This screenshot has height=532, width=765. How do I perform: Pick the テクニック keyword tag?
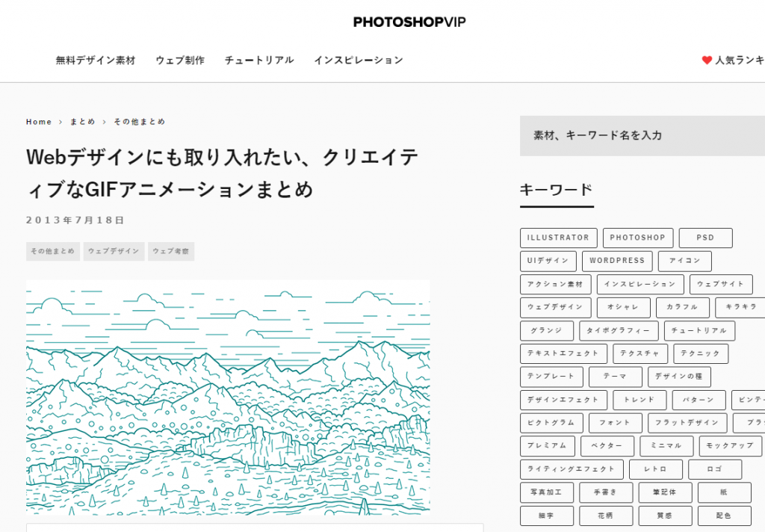pyautogui.click(x=701, y=353)
